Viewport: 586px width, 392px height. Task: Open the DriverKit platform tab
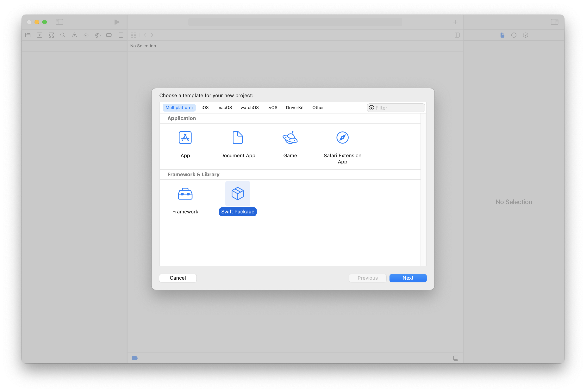pos(295,107)
